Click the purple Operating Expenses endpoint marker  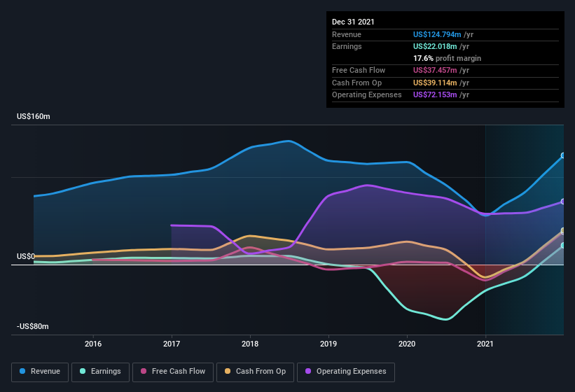pos(563,202)
